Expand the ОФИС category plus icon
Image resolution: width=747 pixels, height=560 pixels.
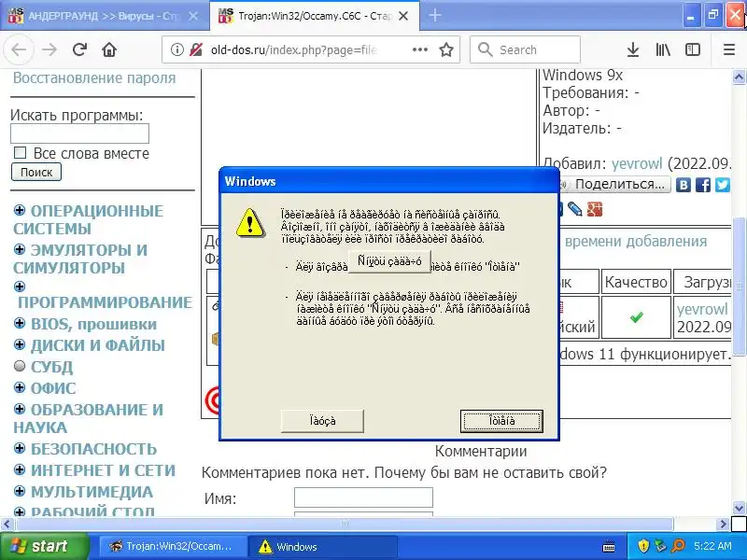(20, 387)
